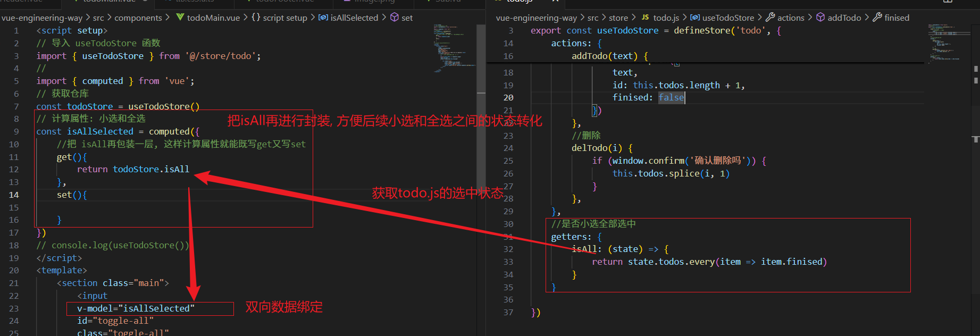Click 'id: this.todos.length + 1,' line
Screen dimensions: 980x336
(679, 85)
